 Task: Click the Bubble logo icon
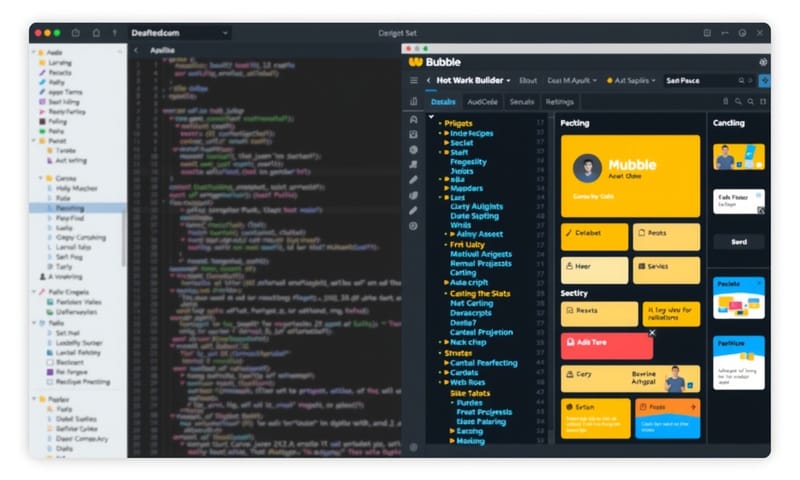(x=415, y=61)
